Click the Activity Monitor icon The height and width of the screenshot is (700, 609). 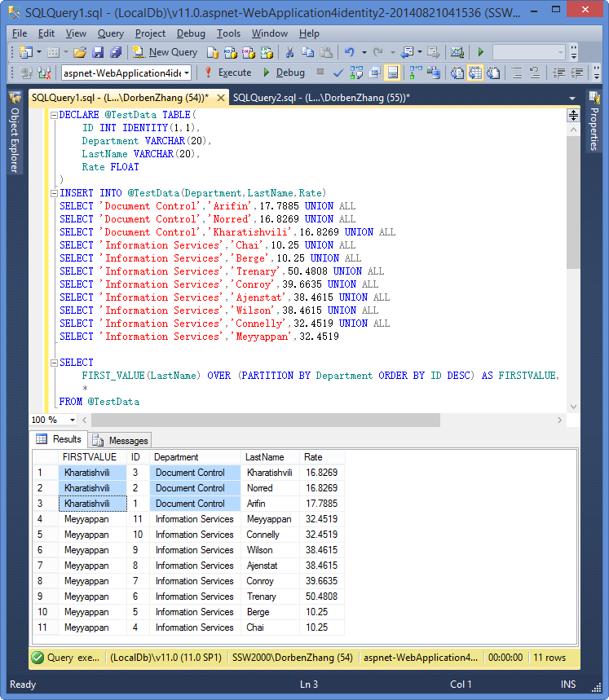pos(457,52)
